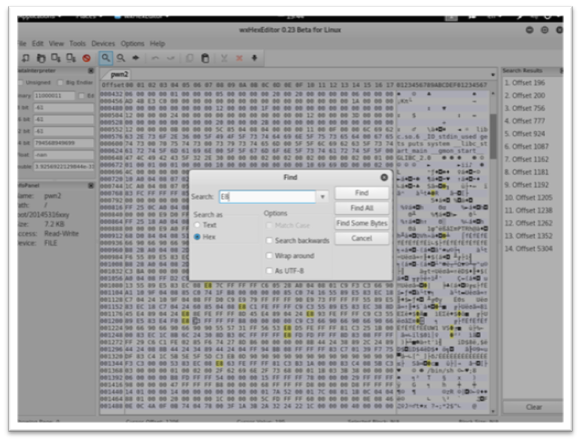Screen dimensions: 580x441
Task: Enable the As UTF-8 checkbox
Action: (x=269, y=271)
